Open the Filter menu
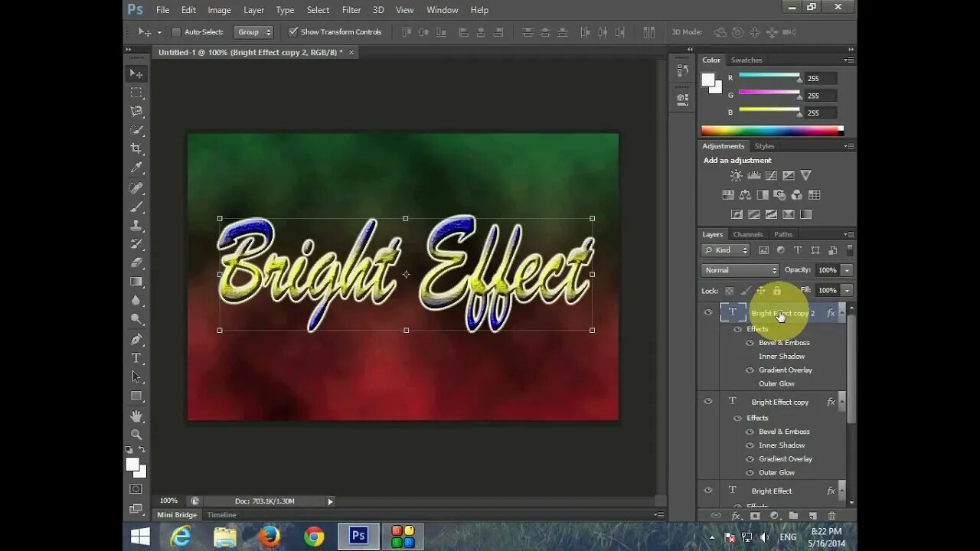Screen dimensions: 980x551 point(351,10)
